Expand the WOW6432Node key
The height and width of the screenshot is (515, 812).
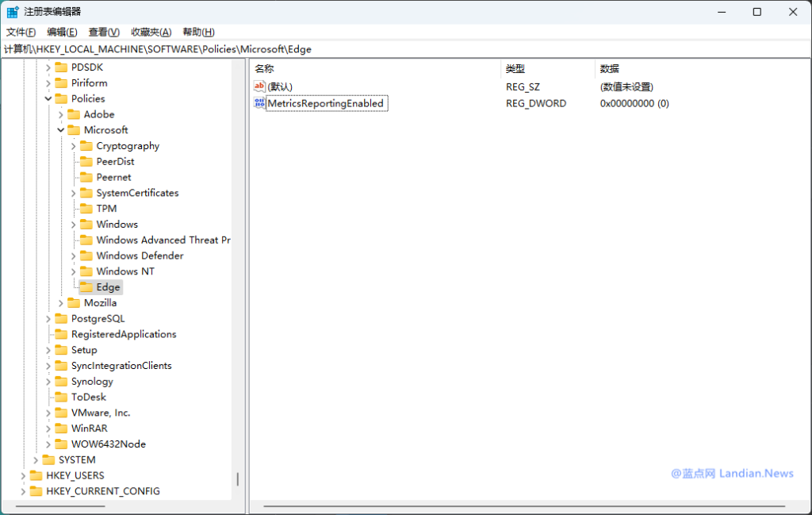point(48,444)
